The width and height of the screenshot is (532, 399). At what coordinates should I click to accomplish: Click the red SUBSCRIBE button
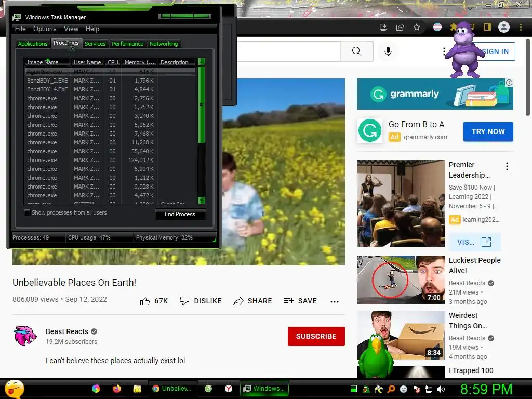(316, 336)
